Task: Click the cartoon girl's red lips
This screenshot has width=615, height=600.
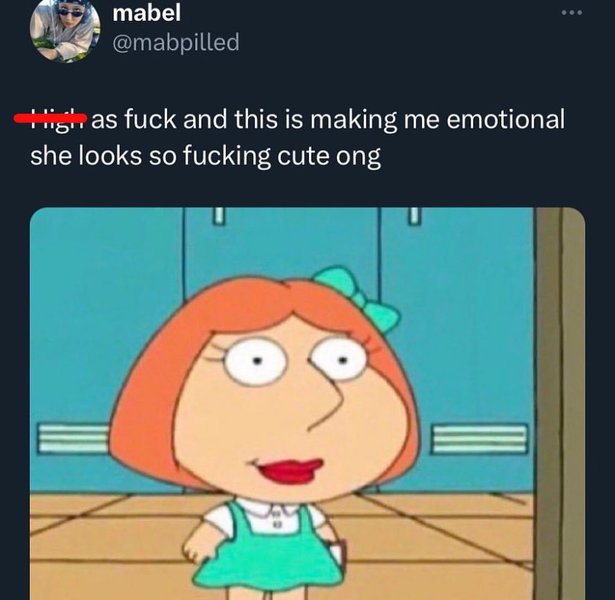Action: (x=291, y=469)
